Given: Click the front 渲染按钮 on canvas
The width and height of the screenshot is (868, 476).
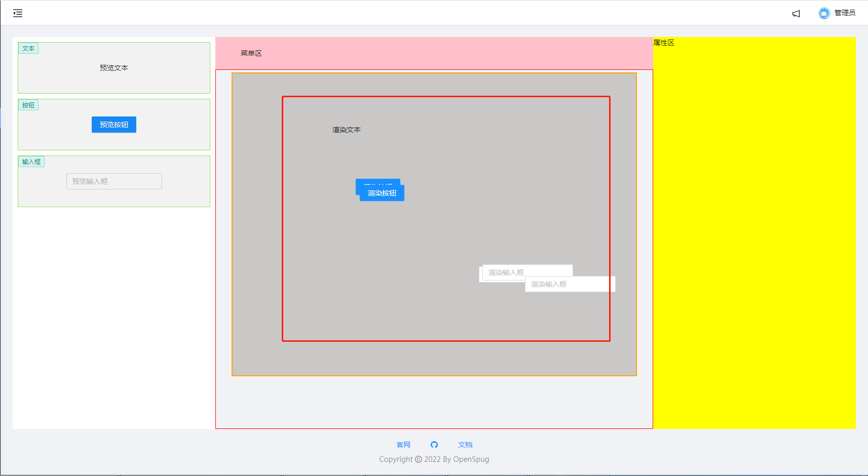Looking at the screenshot, I should coord(382,193).
